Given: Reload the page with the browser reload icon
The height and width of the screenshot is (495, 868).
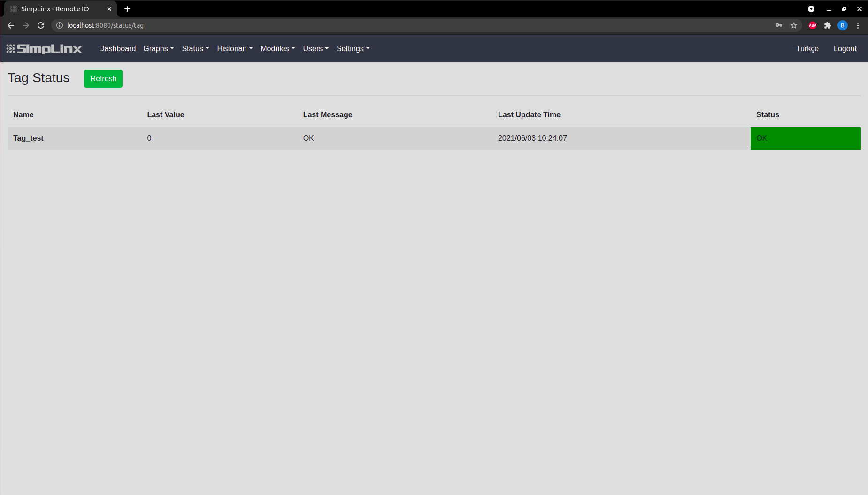Looking at the screenshot, I should (x=41, y=25).
